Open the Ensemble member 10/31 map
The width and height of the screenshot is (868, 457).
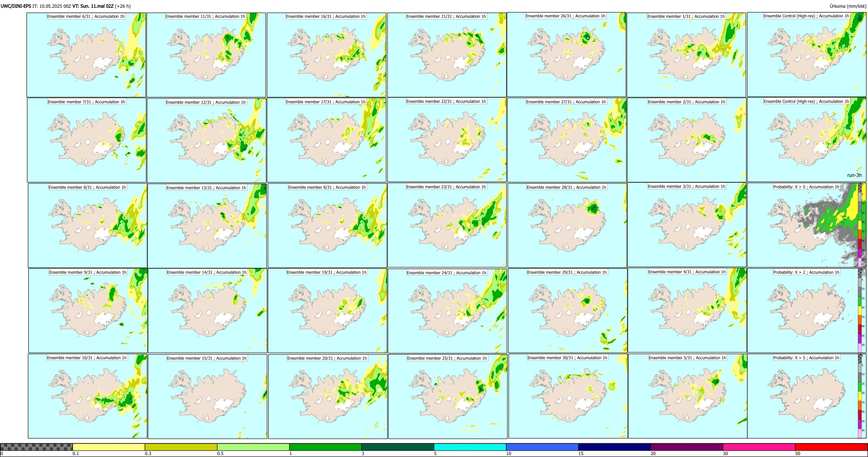[x=88, y=396]
